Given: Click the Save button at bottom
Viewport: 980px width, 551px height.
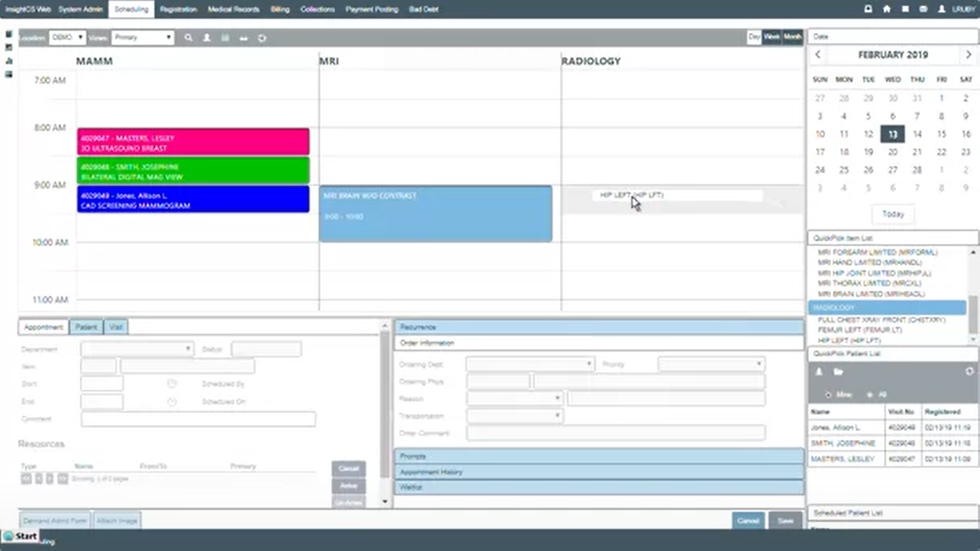Looking at the screenshot, I should tap(785, 520).
